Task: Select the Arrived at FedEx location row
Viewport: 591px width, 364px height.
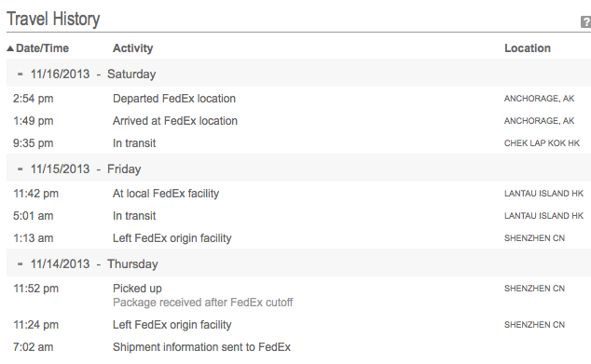Action: (298, 121)
